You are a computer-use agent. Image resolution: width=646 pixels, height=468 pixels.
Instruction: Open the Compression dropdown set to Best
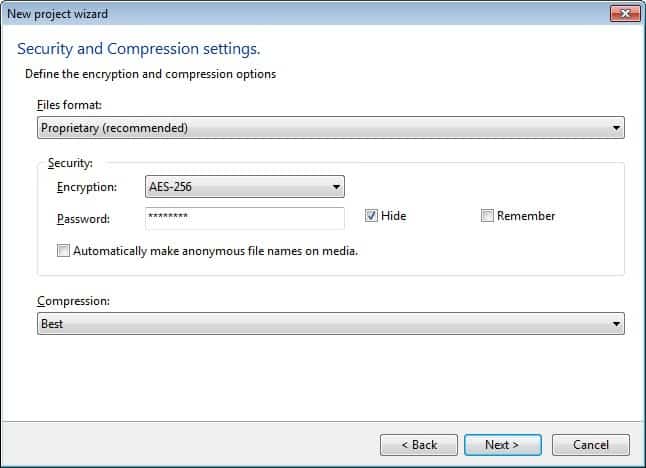click(x=330, y=324)
